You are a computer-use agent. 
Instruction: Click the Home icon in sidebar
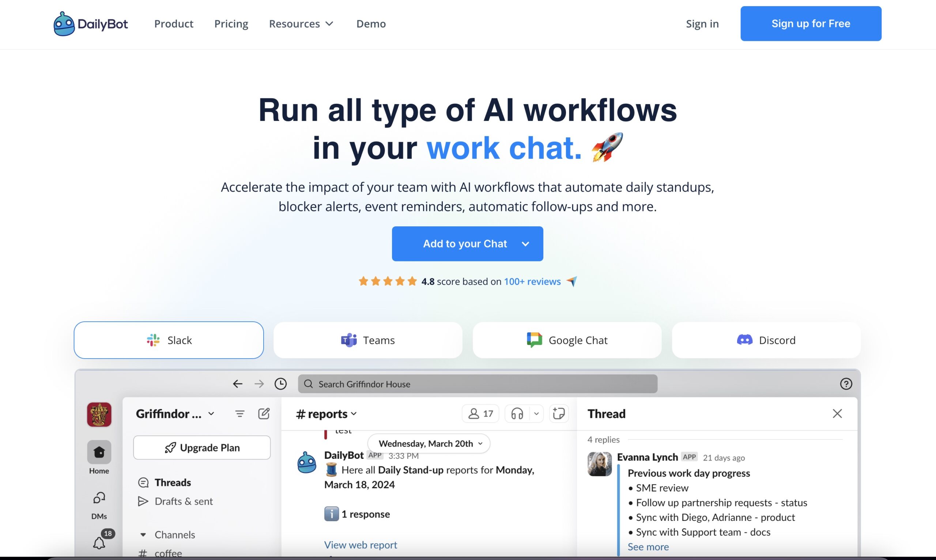pyautogui.click(x=99, y=452)
